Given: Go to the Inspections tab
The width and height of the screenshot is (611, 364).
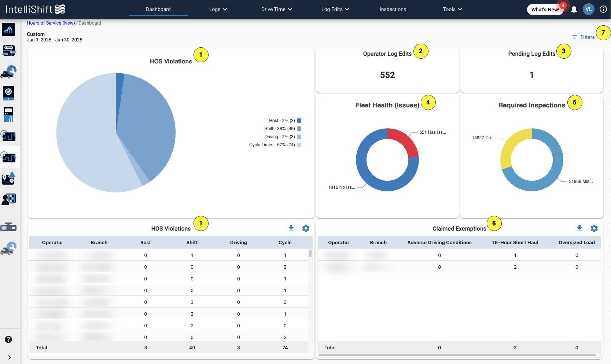Looking at the screenshot, I should [393, 9].
